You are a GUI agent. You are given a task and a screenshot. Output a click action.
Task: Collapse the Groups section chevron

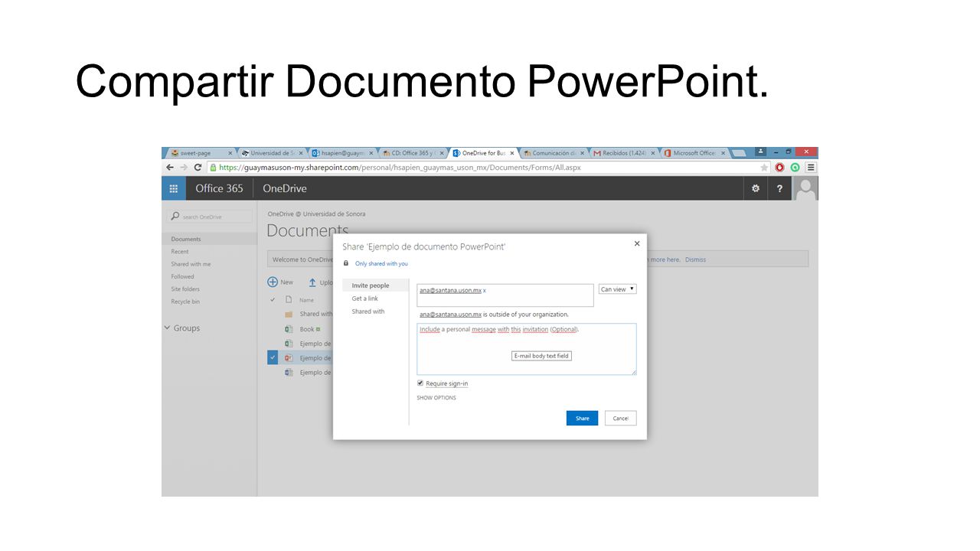(168, 328)
